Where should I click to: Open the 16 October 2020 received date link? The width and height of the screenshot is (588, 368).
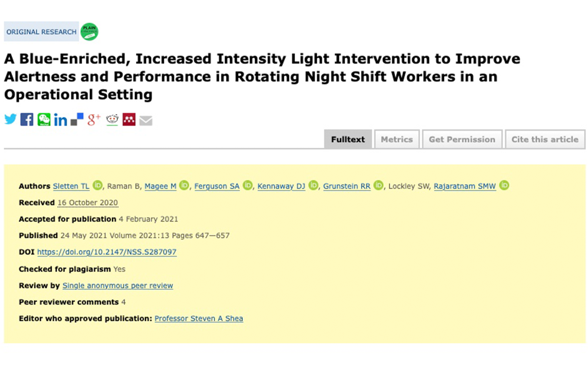tap(87, 202)
